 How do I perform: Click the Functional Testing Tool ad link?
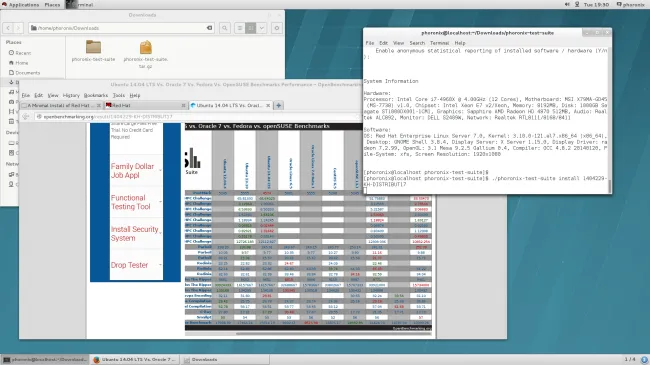point(131,202)
